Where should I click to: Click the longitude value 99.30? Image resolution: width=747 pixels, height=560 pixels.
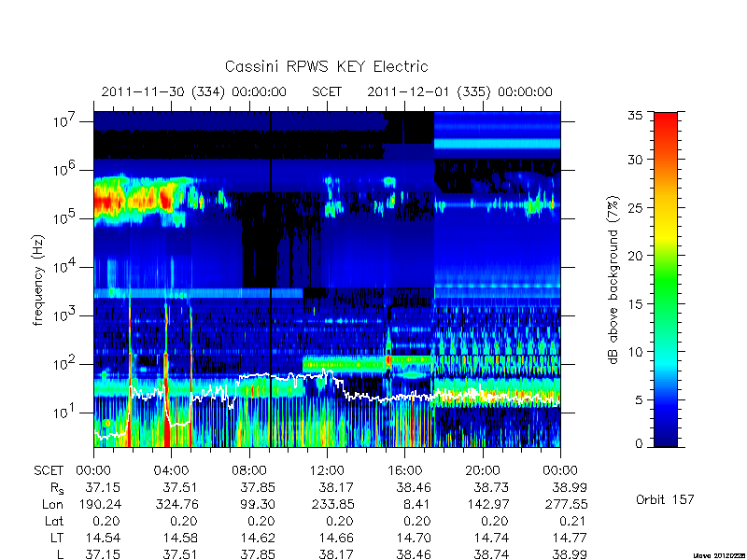pos(258,504)
